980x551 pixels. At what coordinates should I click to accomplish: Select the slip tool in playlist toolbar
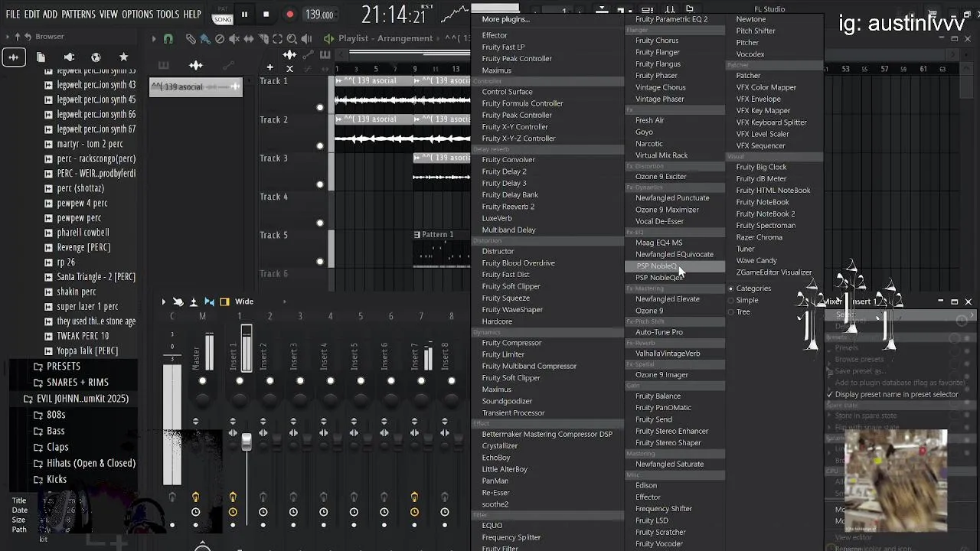249,39
